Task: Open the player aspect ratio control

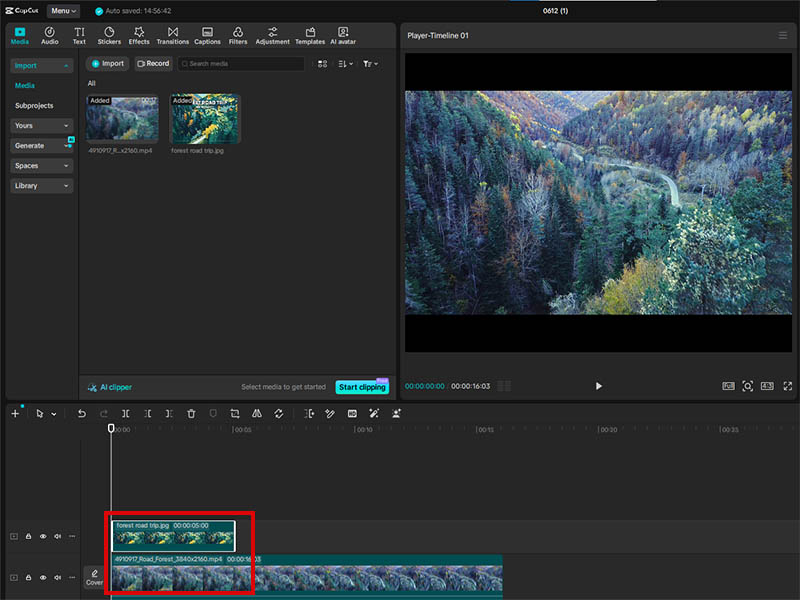Action: tap(767, 386)
